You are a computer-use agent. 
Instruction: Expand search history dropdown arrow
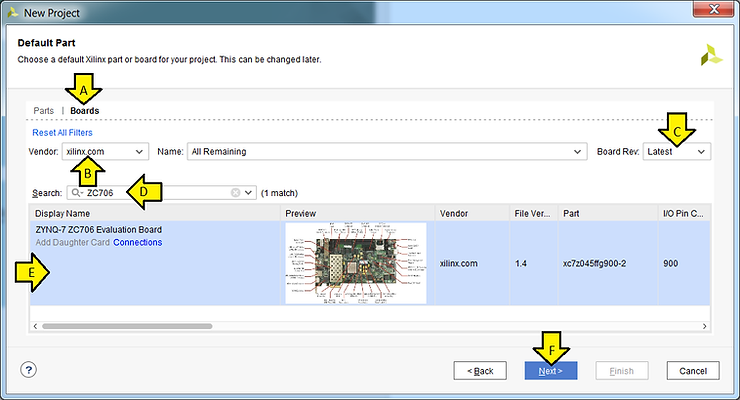click(249, 192)
